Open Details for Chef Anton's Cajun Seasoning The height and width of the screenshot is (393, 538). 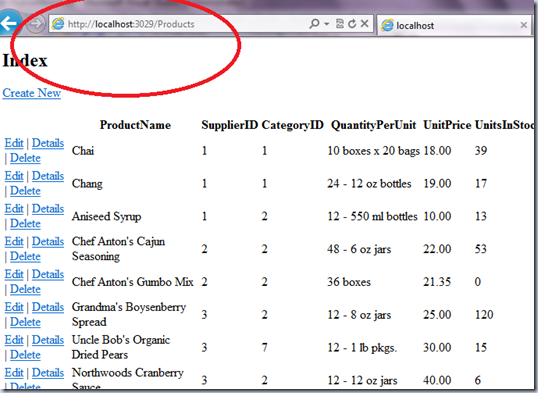pos(48,242)
